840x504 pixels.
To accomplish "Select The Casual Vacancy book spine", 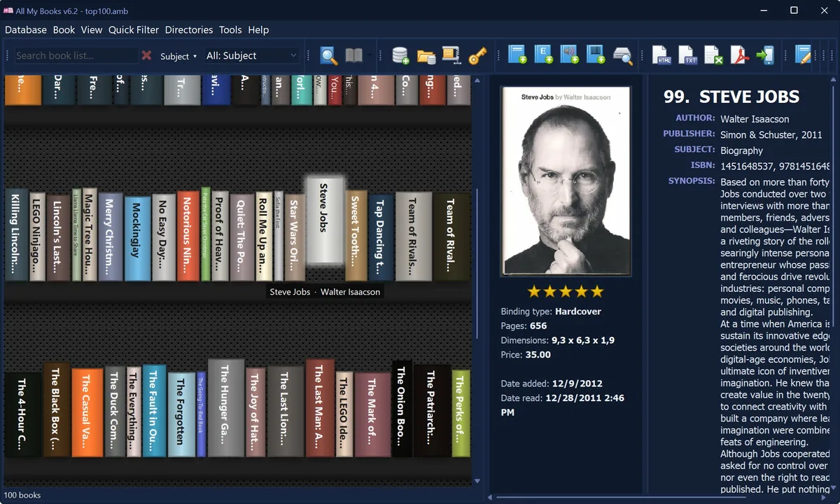I will click(87, 413).
